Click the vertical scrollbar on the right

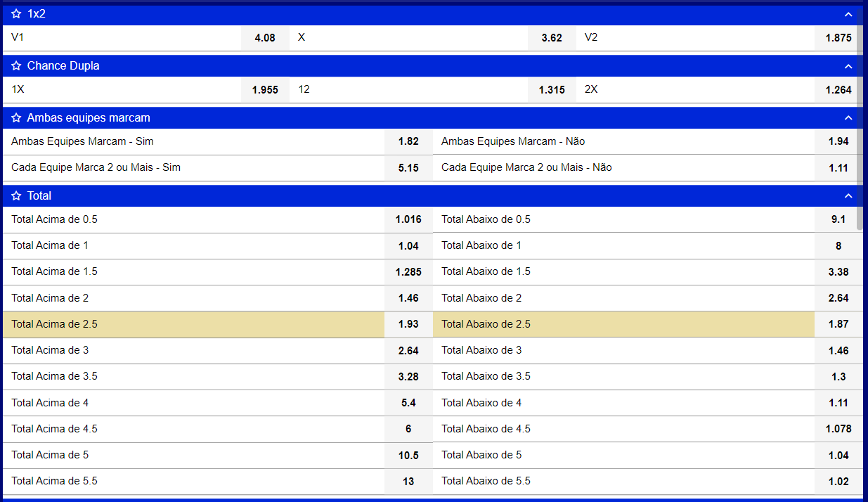tap(860, 141)
